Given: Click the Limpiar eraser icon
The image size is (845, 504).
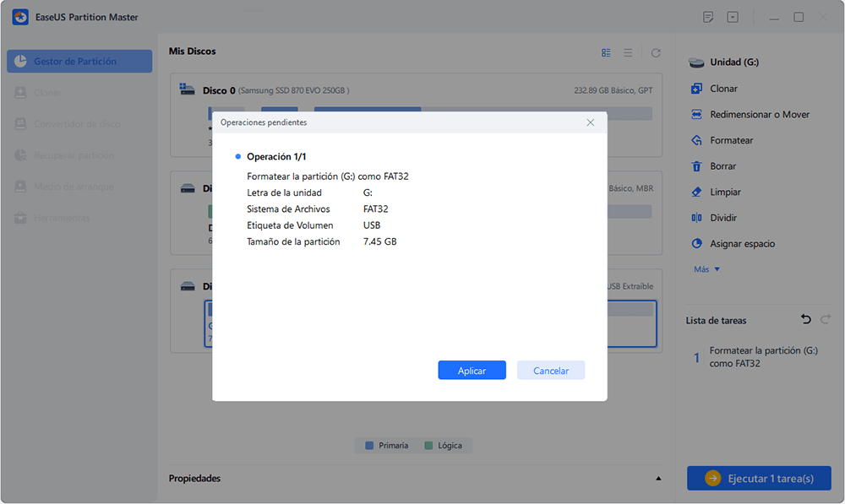Looking at the screenshot, I should click(x=697, y=192).
